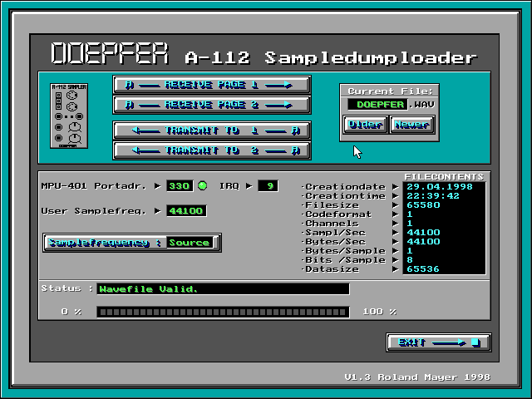Image resolution: width=532 pixels, height=399 pixels.
Task: Click the DOEPFER logo in the title
Action: [110, 54]
